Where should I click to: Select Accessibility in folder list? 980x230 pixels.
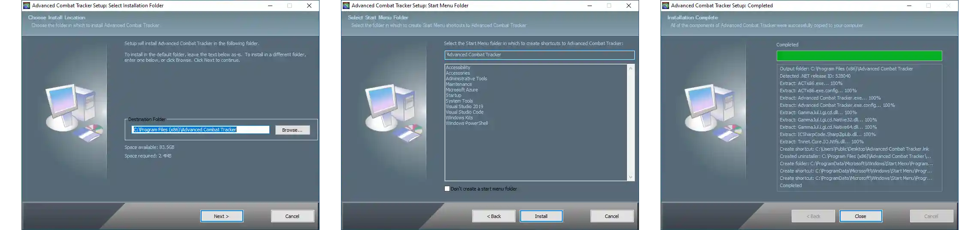pos(458,67)
